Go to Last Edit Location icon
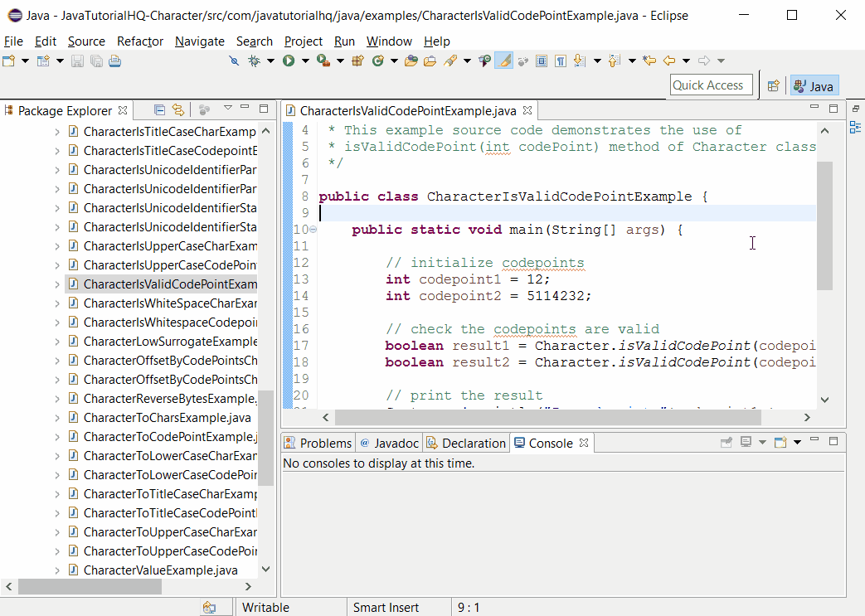The height and width of the screenshot is (616, 865). pos(650,61)
